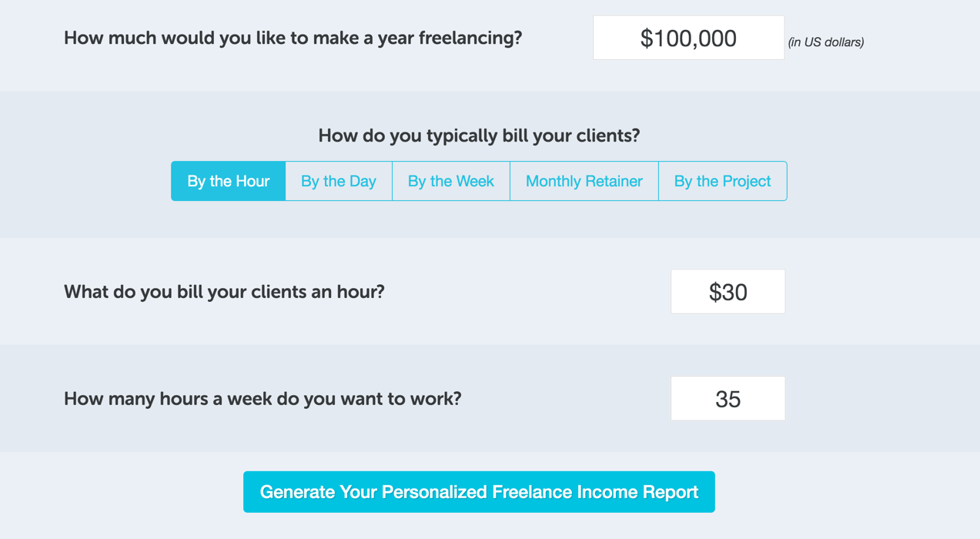Activate the By the Hour billing option
Image resolution: width=980 pixels, height=539 pixels.
coord(228,181)
